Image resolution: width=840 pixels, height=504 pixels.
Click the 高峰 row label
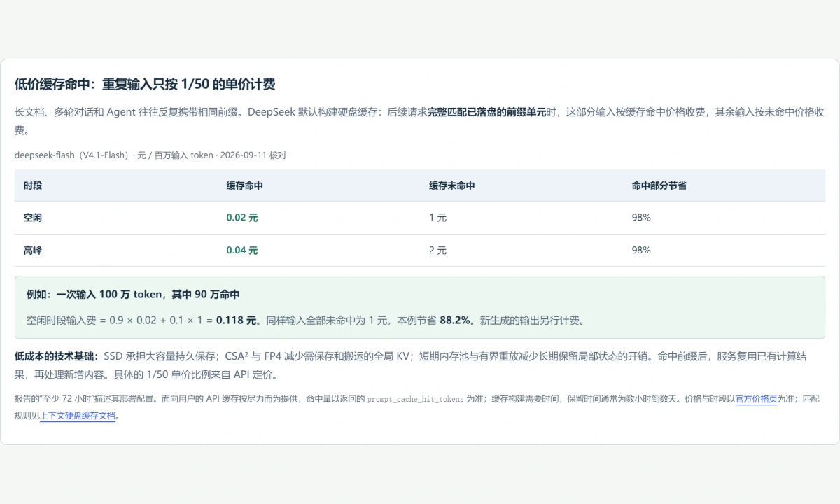pos(32,250)
